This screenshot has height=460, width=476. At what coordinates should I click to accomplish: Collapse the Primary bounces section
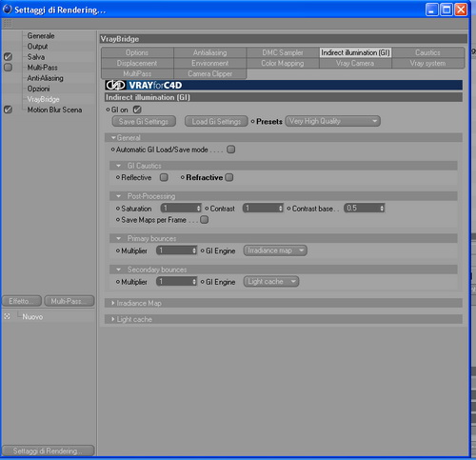click(119, 238)
